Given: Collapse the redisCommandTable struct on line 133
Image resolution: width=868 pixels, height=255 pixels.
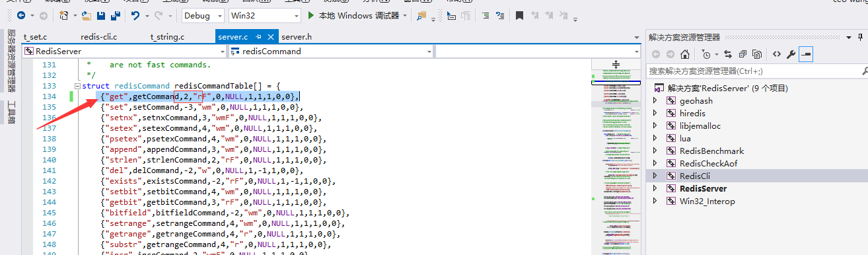Looking at the screenshot, I should click(x=78, y=86).
